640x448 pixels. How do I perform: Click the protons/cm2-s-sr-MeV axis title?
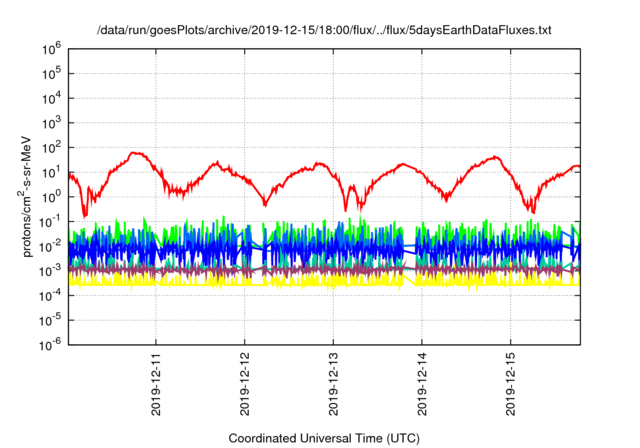tap(25, 197)
